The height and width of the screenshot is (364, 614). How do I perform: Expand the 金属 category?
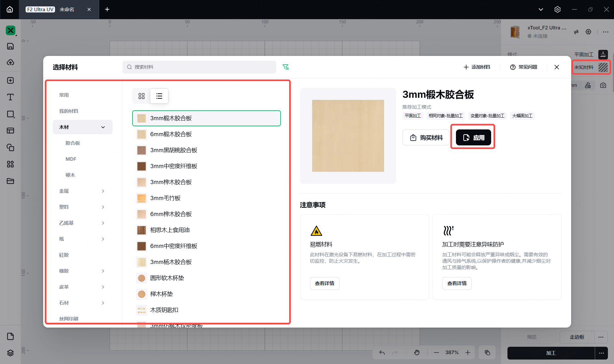pos(103,191)
